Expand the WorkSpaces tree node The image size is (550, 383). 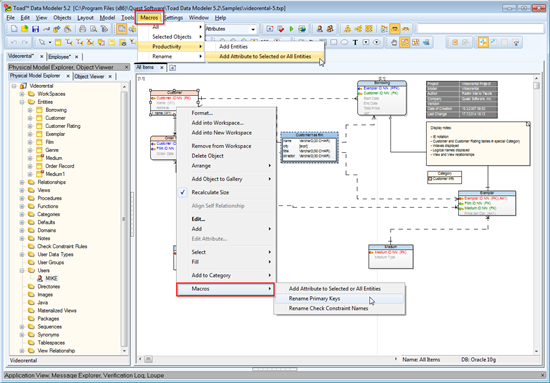(x=22, y=94)
